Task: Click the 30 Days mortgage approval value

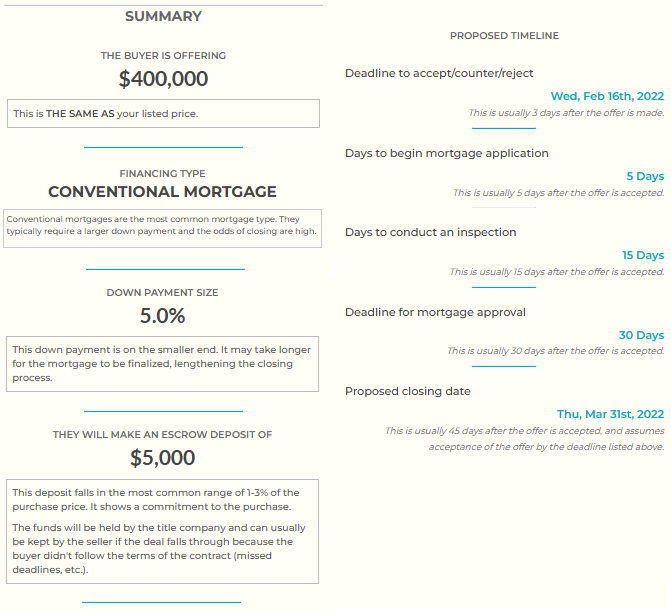Action: point(641,335)
